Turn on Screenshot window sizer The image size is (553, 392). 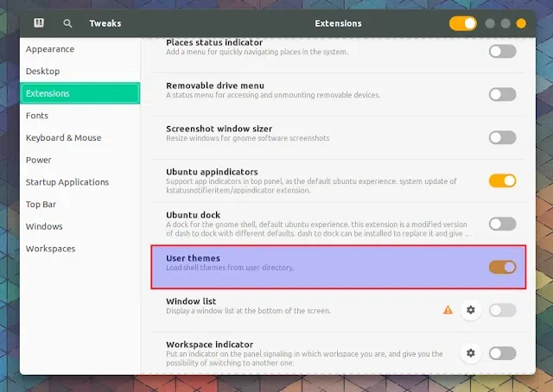point(503,137)
